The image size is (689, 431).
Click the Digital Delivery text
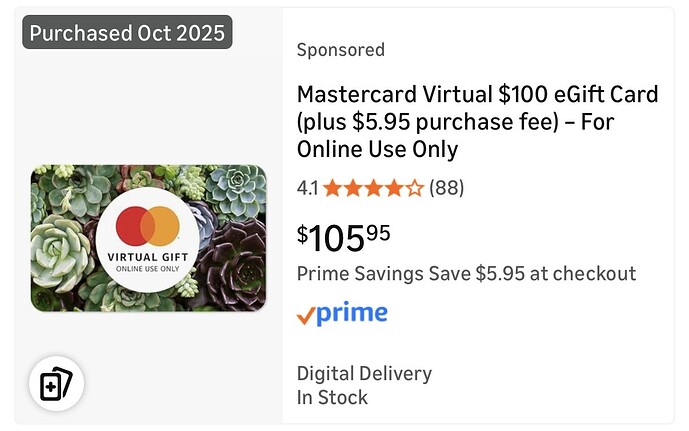pyautogui.click(x=364, y=373)
